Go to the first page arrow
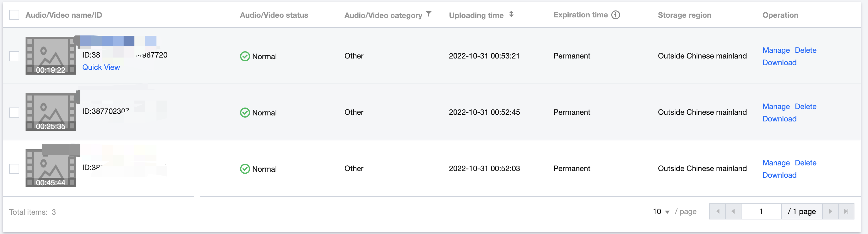 pyautogui.click(x=717, y=211)
